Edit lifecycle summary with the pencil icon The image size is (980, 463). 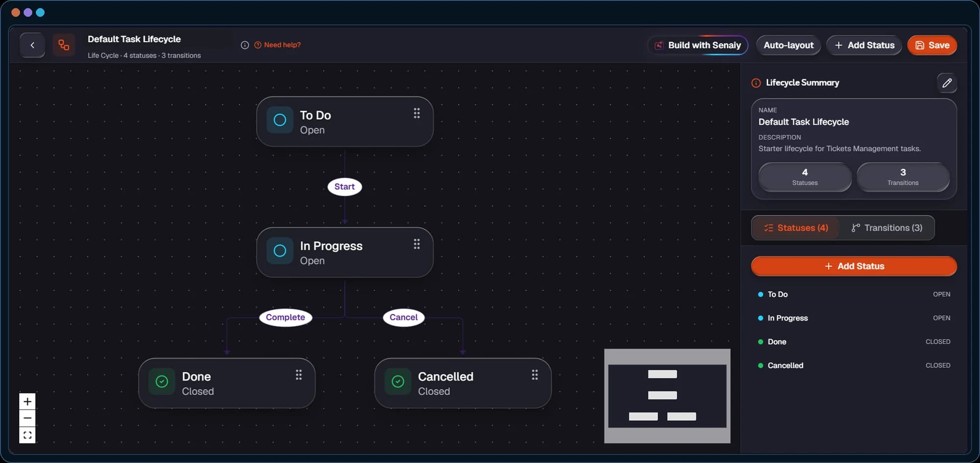947,83
